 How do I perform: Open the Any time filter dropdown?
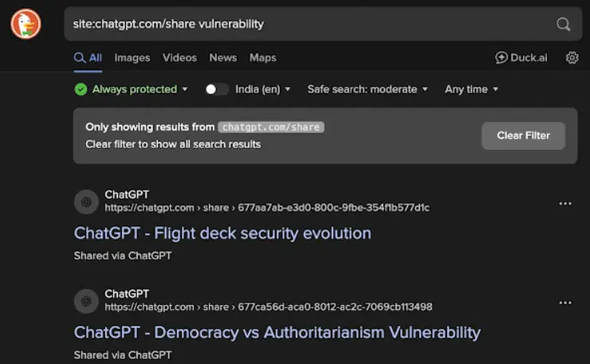coord(471,89)
